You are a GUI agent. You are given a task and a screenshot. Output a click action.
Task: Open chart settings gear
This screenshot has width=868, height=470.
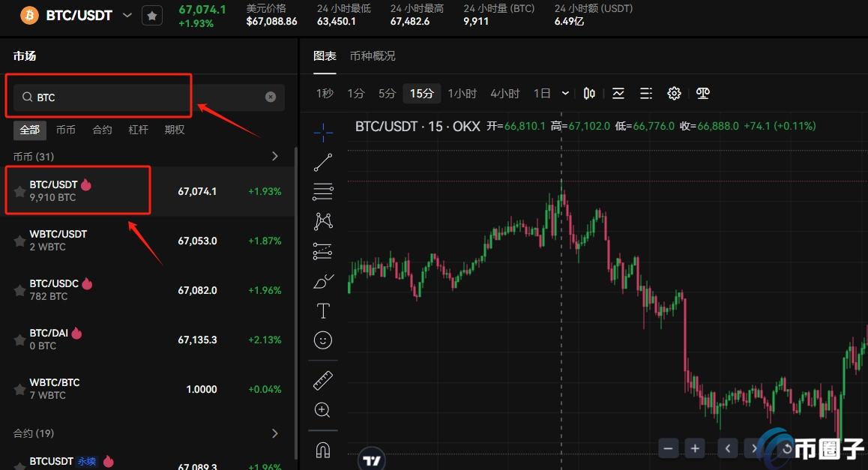click(674, 94)
